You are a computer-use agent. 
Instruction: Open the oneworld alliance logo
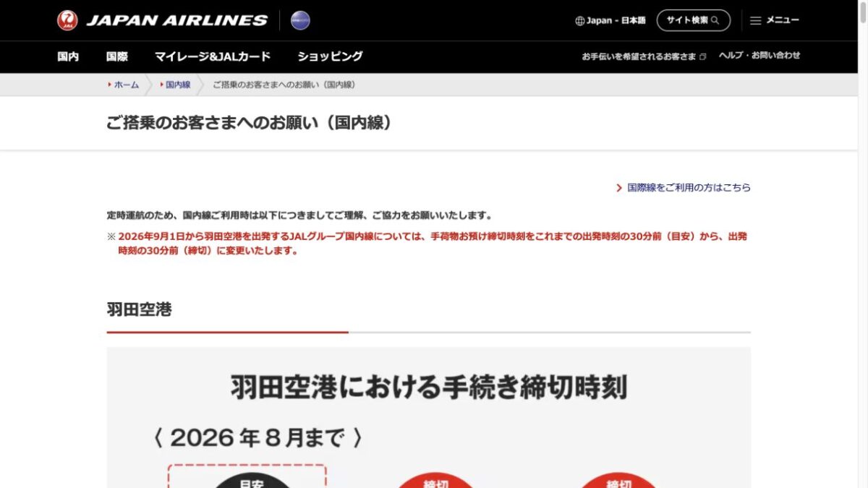tap(300, 20)
